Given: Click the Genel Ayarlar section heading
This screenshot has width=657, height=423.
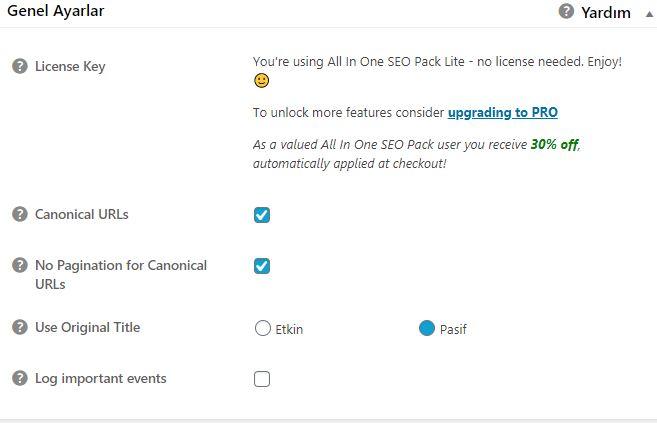Looking at the screenshot, I should click(x=56, y=11).
